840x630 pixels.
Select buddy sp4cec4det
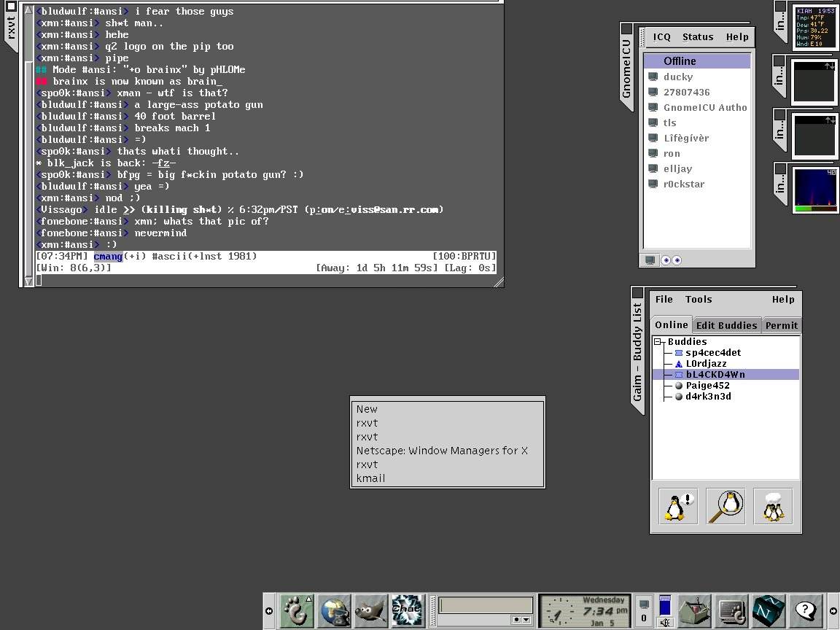713,352
